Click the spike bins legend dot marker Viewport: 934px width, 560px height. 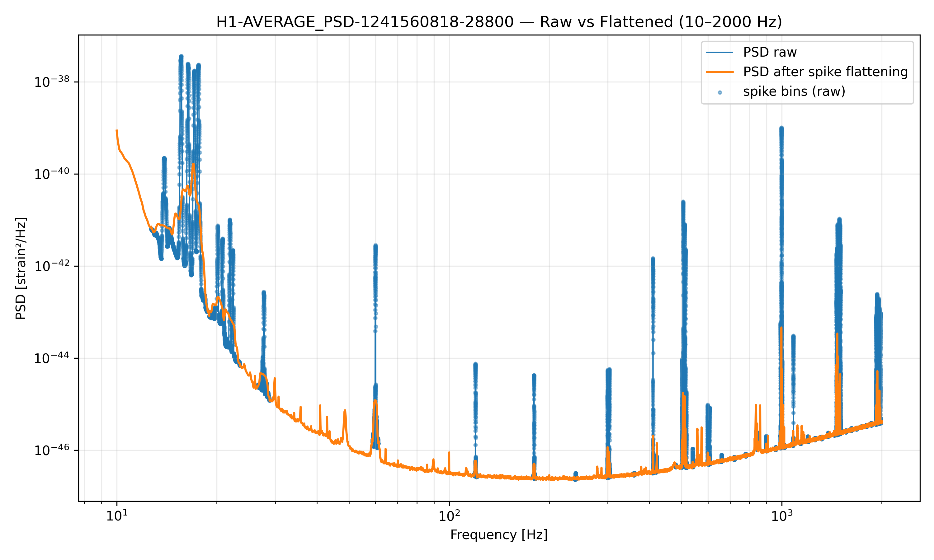pyautogui.click(x=719, y=92)
